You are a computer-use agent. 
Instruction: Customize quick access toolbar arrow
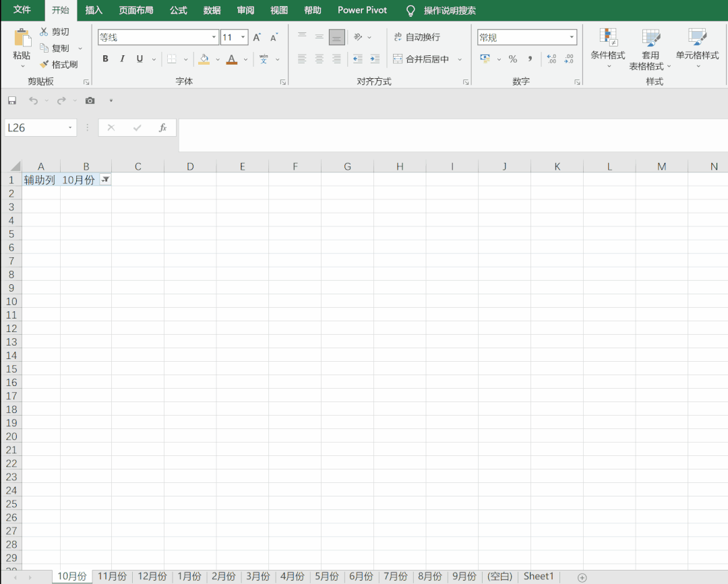pyautogui.click(x=111, y=100)
